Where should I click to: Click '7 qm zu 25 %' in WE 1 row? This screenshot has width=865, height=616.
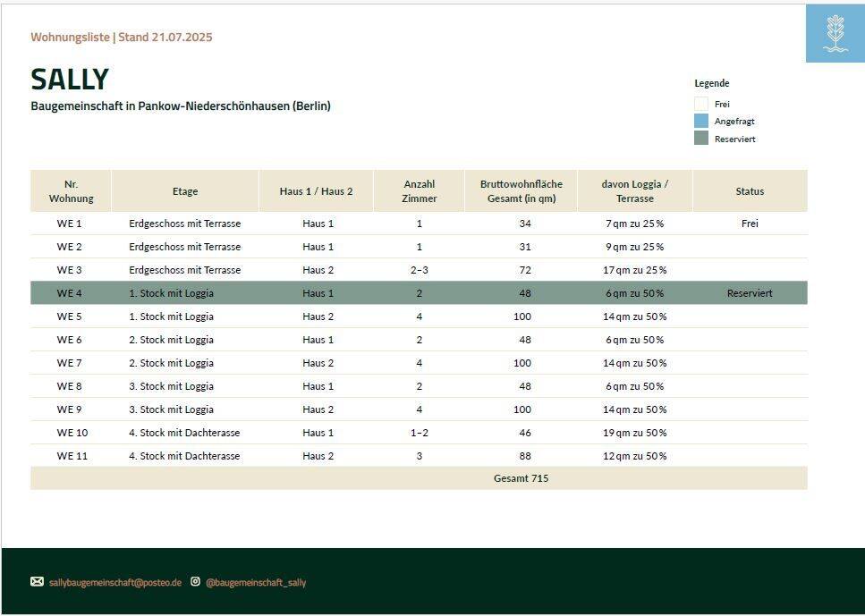click(x=635, y=224)
